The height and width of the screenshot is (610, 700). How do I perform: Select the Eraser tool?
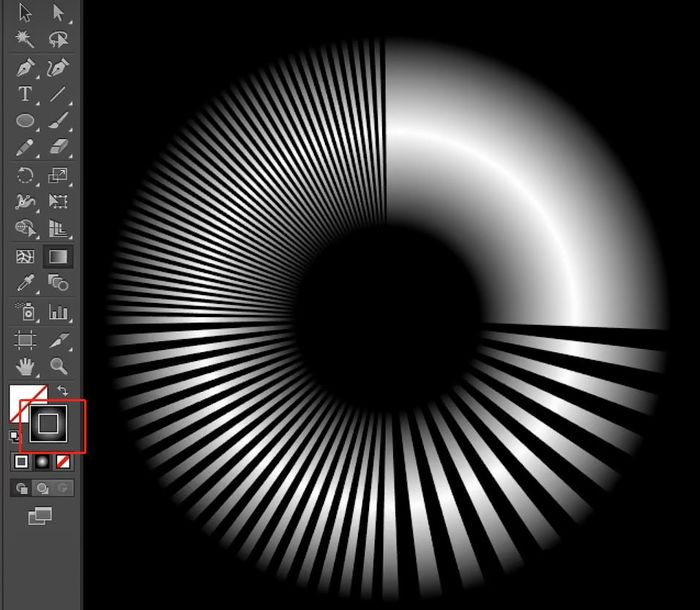click(x=58, y=148)
